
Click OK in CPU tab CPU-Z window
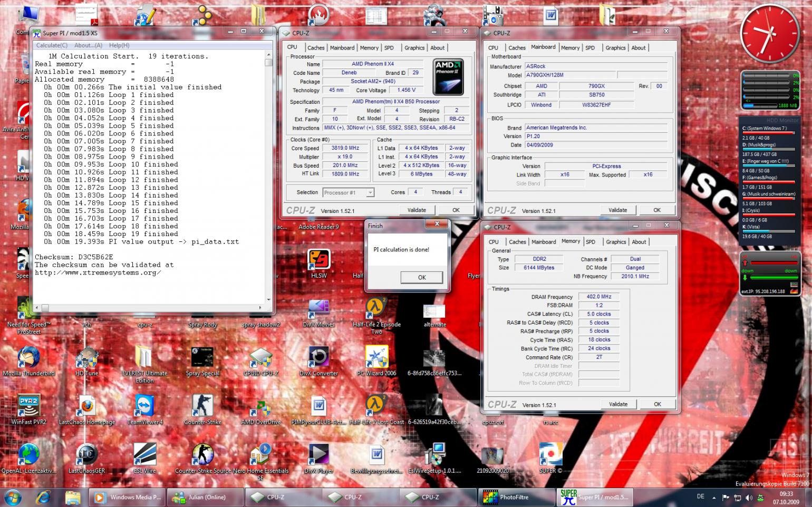pos(456,210)
